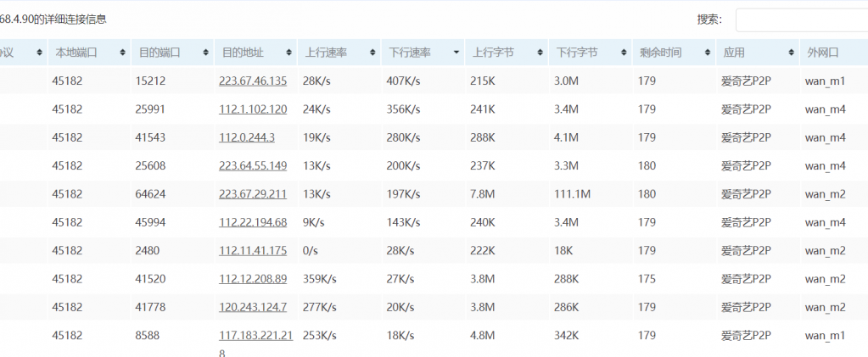
Task: Sort by 上行字节 column arrows
Action: [x=540, y=53]
